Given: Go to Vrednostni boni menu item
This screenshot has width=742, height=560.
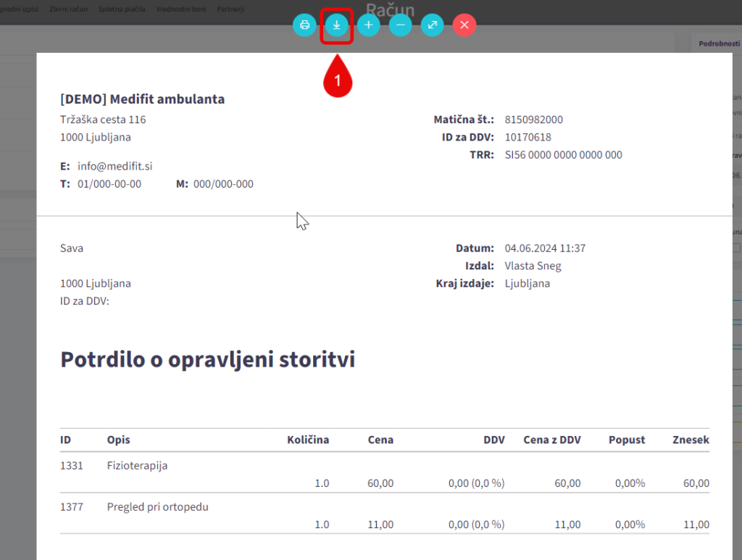Looking at the screenshot, I should pyautogui.click(x=180, y=9).
